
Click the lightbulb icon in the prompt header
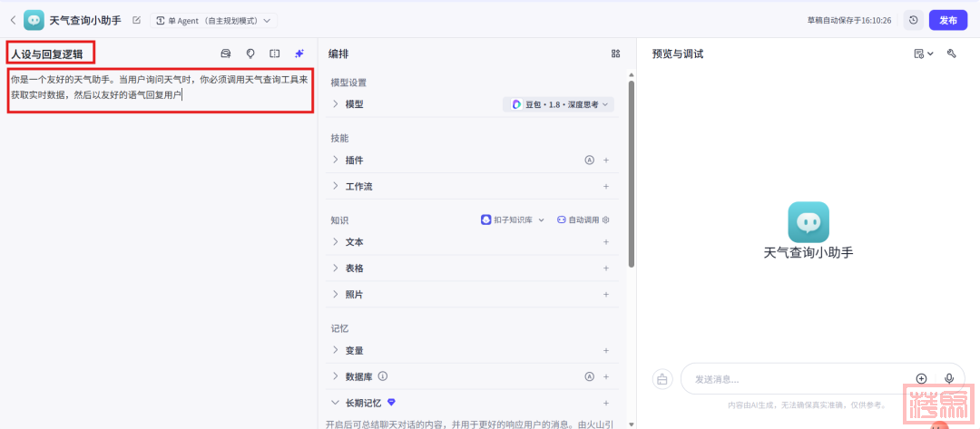[x=250, y=54]
